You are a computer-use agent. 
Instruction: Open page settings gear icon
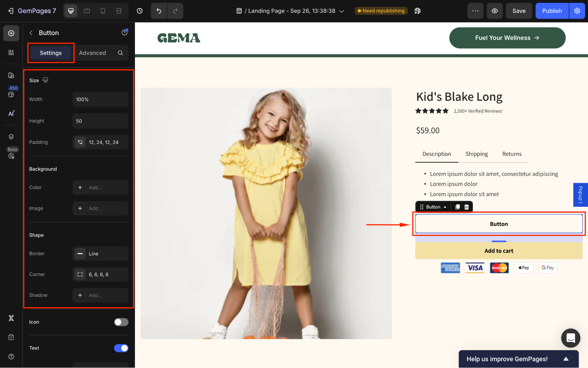(577, 11)
